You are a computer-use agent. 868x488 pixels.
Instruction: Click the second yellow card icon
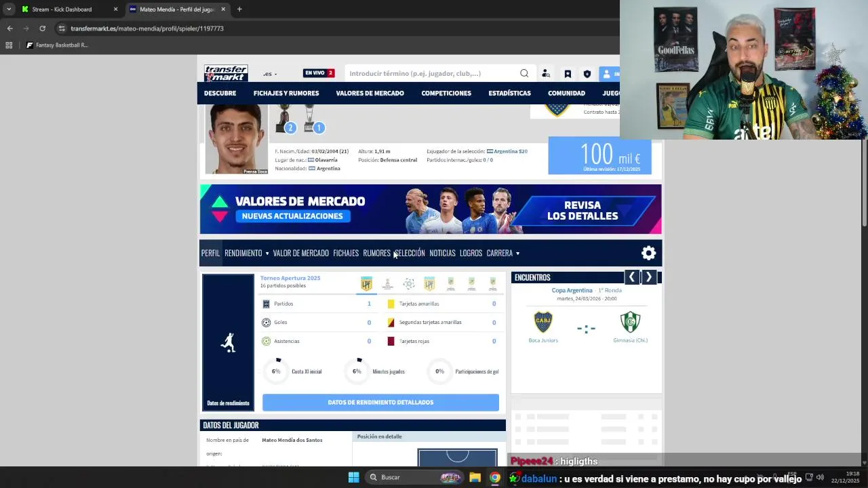(x=391, y=323)
